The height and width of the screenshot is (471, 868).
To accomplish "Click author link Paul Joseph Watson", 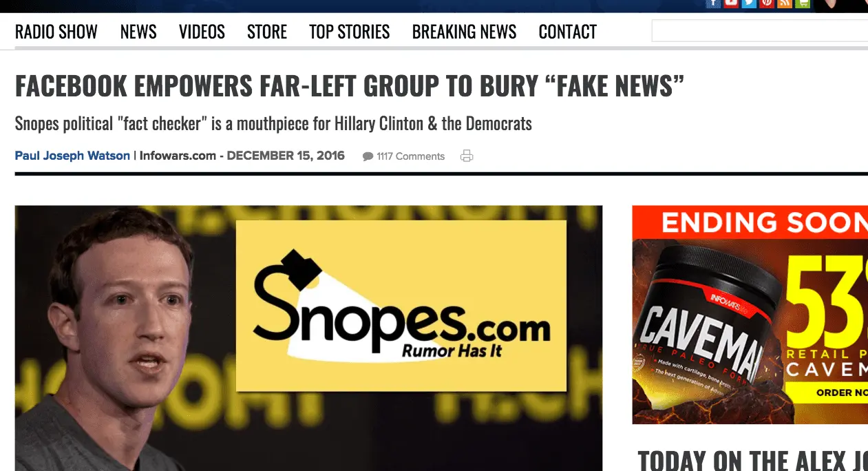I will (72, 156).
